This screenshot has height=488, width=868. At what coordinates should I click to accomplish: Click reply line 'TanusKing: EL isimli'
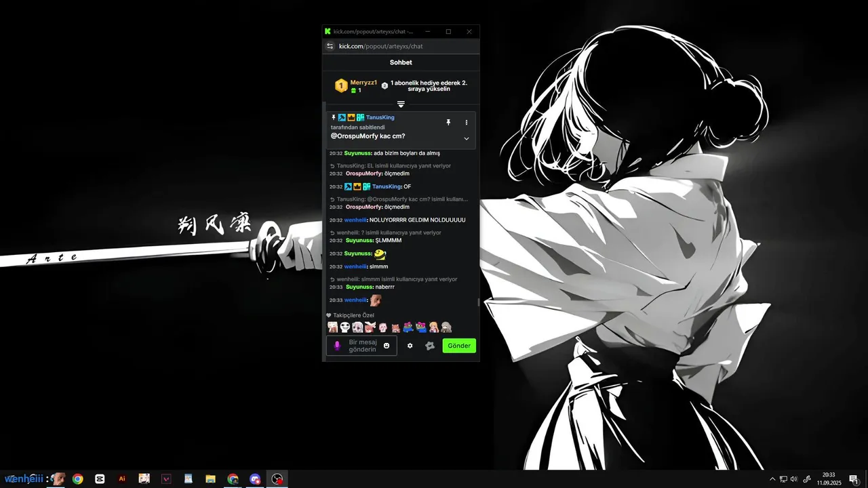393,165
